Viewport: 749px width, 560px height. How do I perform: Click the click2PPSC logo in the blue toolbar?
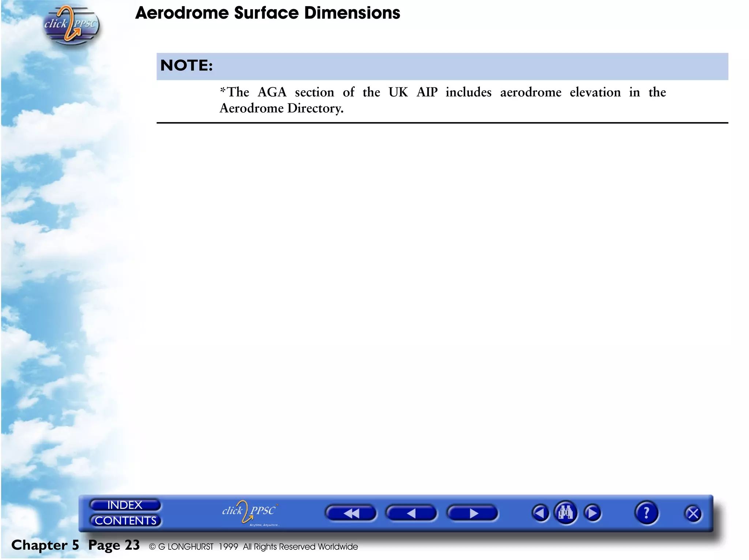[250, 511]
